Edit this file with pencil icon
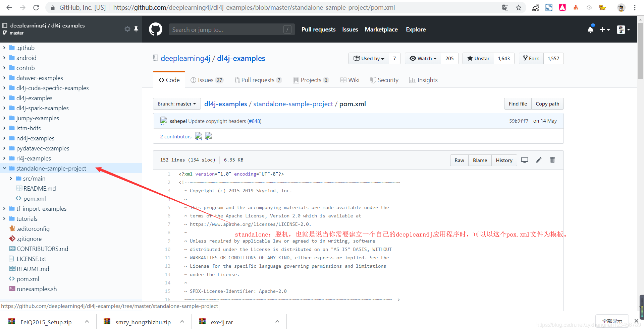 click(x=539, y=160)
